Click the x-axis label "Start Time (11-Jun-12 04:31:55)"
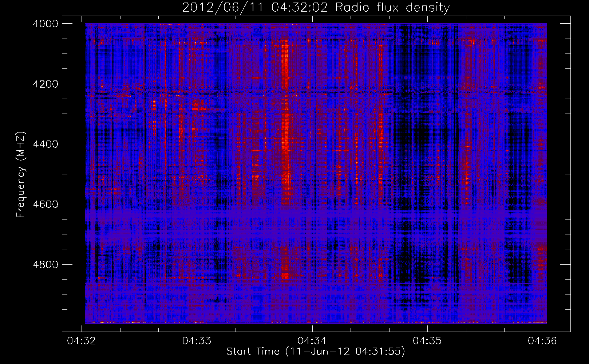Image resolution: width=589 pixels, height=364 pixels. 316,351
